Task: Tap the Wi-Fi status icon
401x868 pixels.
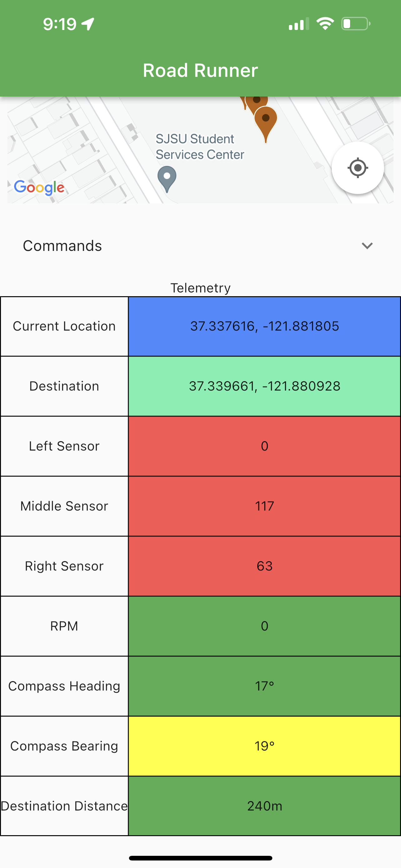Action: [325, 24]
